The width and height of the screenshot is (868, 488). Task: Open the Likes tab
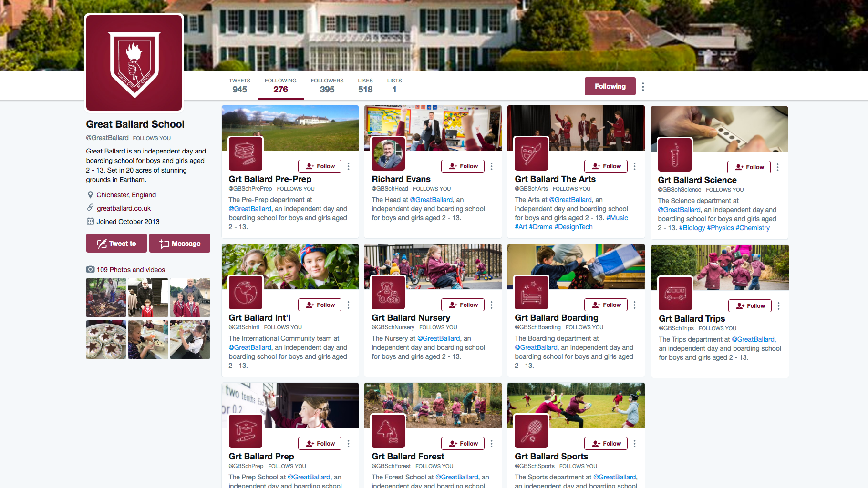click(x=365, y=86)
